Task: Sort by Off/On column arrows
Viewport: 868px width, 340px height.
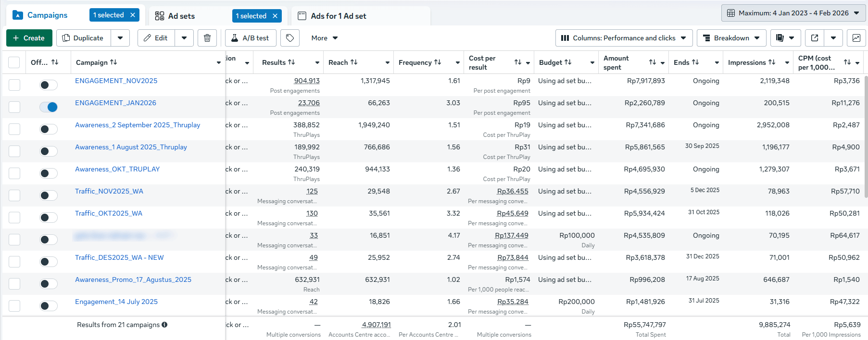Action: [55, 62]
